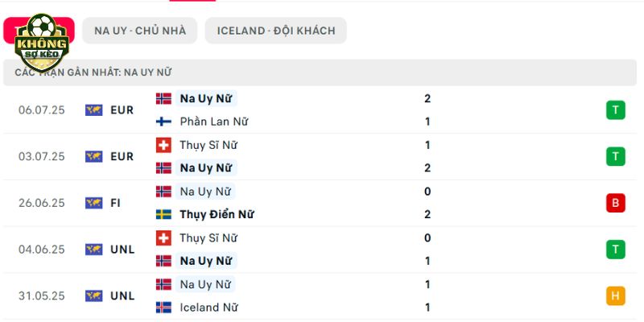Open the Thụy Điển Nữ team link
The width and height of the screenshot is (644, 322).
click(x=217, y=214)
